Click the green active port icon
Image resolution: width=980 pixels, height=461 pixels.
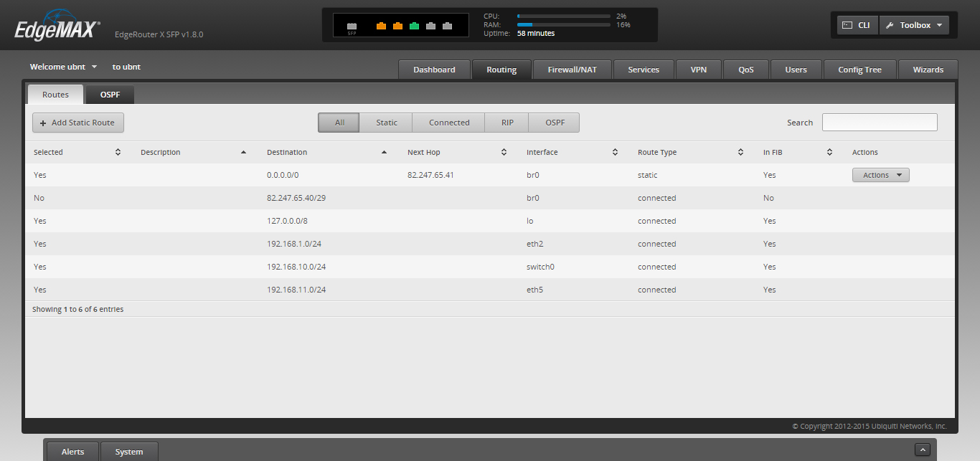[414, 27]
